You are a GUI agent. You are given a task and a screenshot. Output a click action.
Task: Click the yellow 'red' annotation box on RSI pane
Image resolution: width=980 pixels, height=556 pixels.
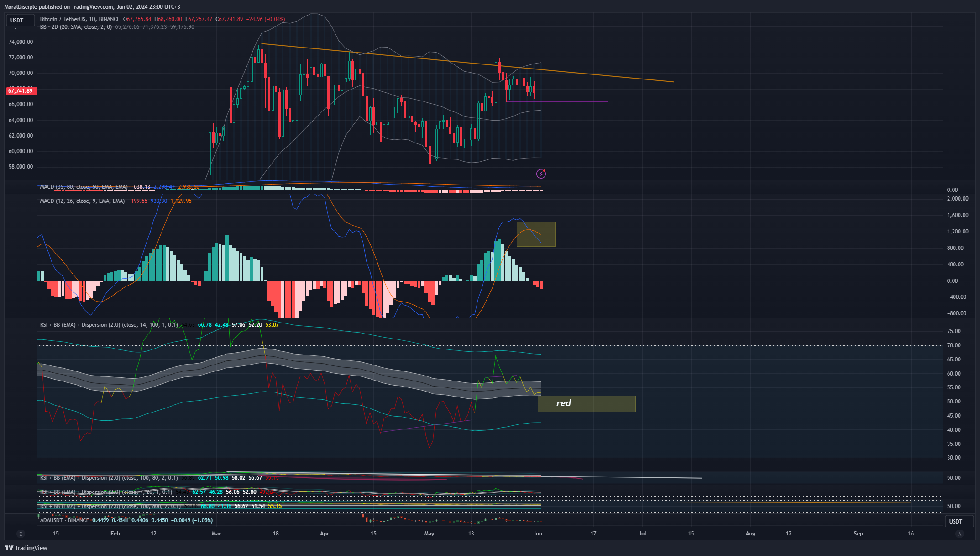[x=587, y=404]
